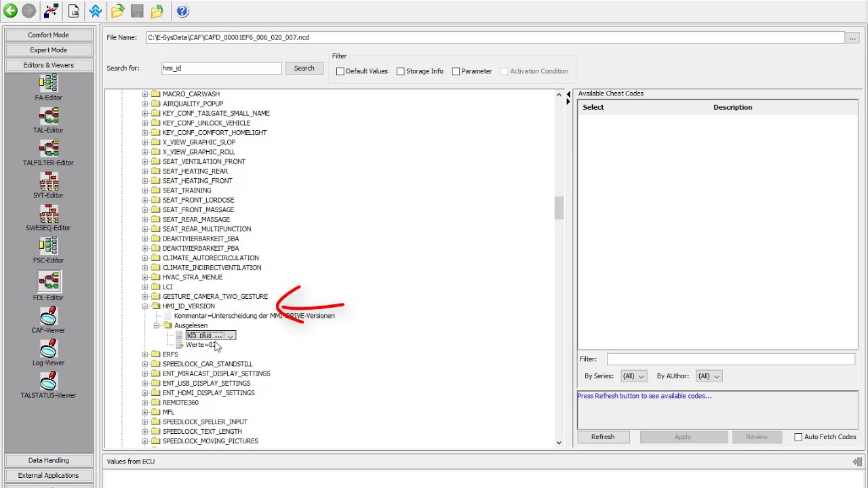The image size is (868, 488).
Task: Open the By Series dropdown
Action: 634,375
